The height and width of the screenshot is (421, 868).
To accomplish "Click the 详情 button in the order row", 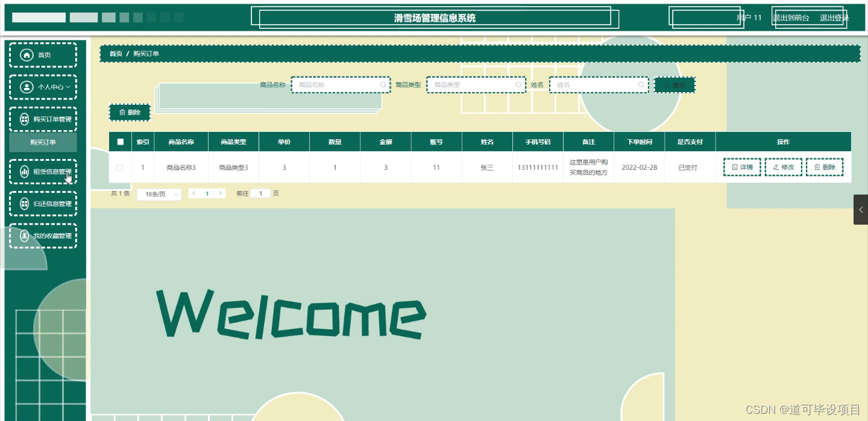I will point(742,167).
